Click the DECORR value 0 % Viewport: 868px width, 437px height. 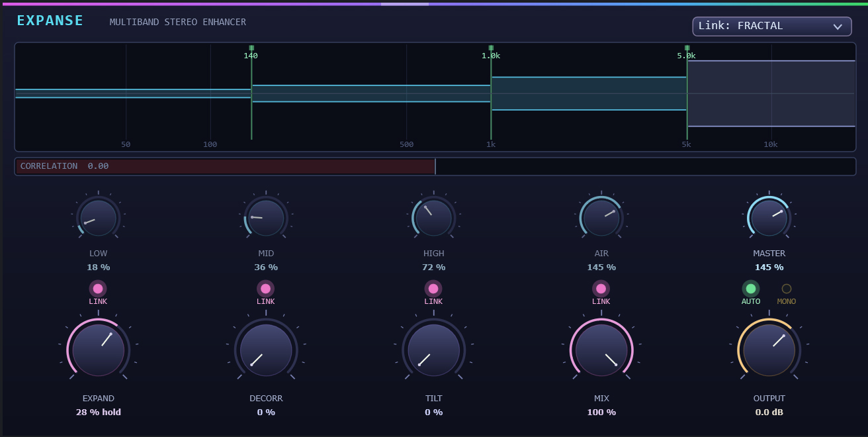click(x=266, y=413)
